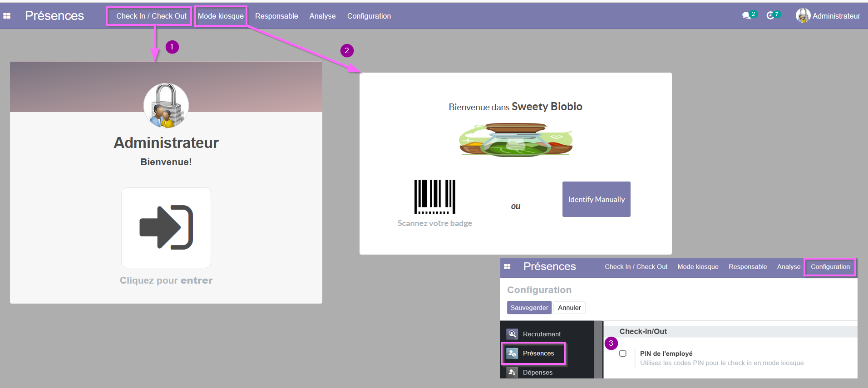Image resolution: width=868 pixels, height=388 pixels.
Task: Click Analyse in the lower Présences menu bar
Action: [x=789, y=267]
